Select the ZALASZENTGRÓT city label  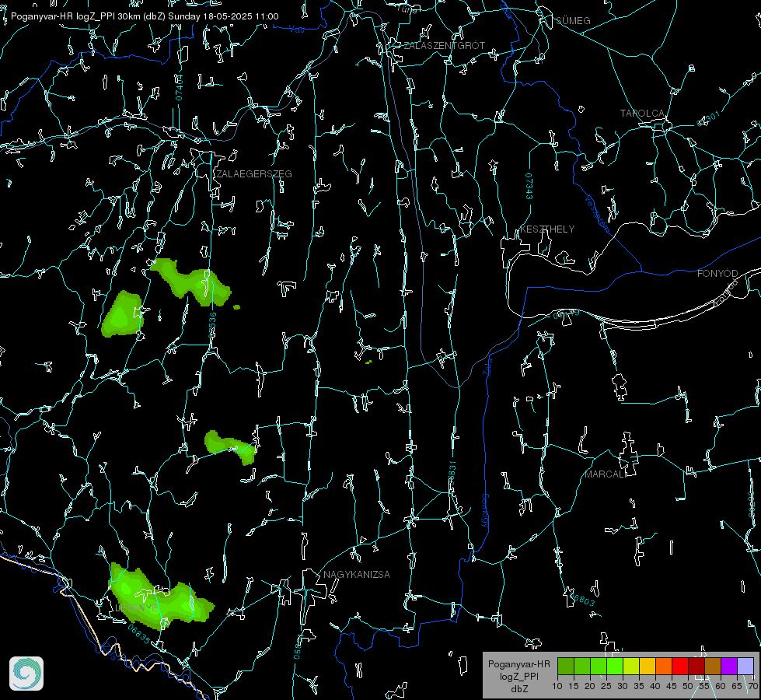444,46
